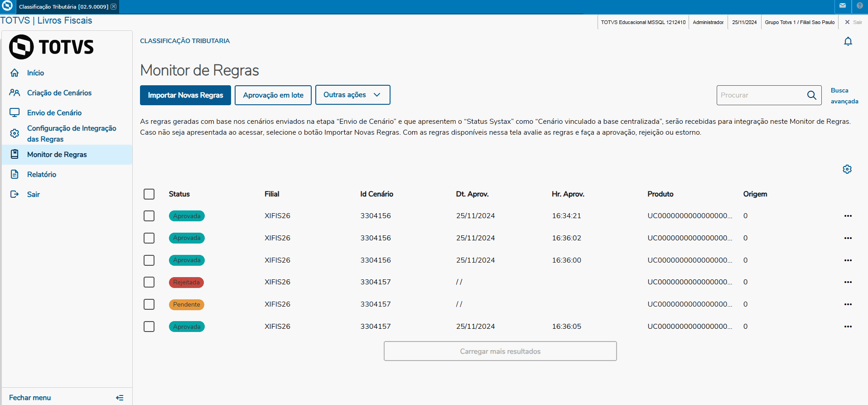The height and width of the screenshot is (405, 868).
Task: Click the 25/11/2024 date in top bar
Action: click(744, 22)
